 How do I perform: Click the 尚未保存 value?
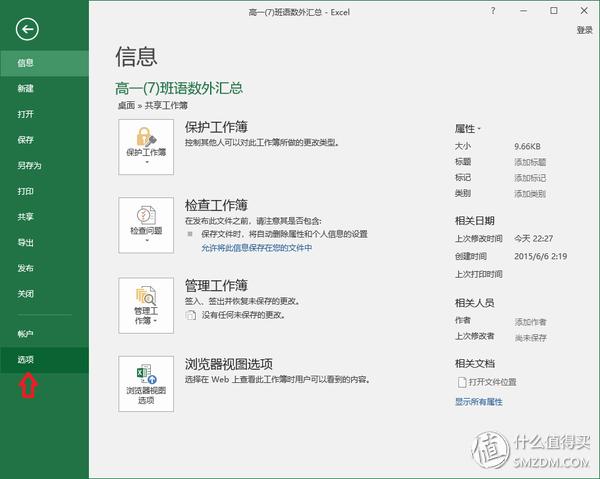[x=530, y=338]
